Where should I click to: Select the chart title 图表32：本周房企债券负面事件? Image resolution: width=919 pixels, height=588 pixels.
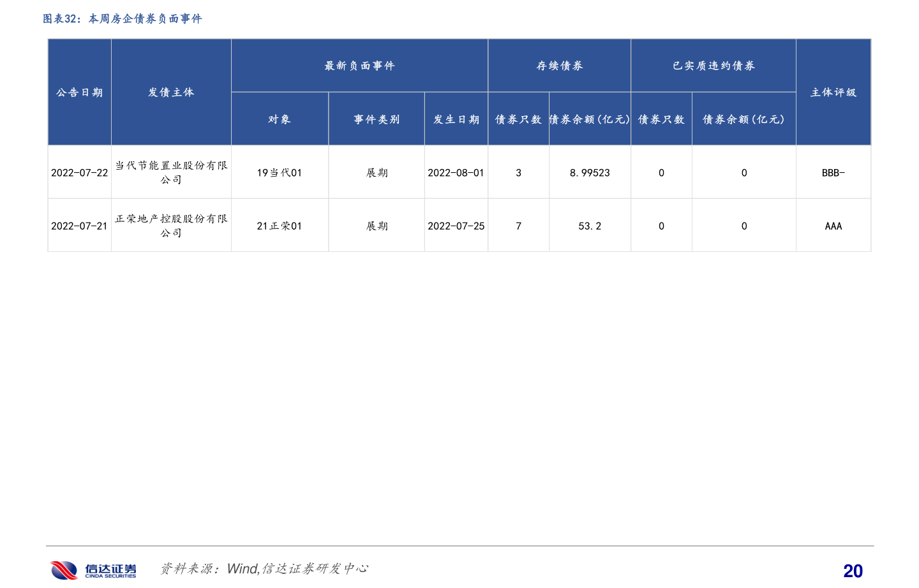(121, 19)
